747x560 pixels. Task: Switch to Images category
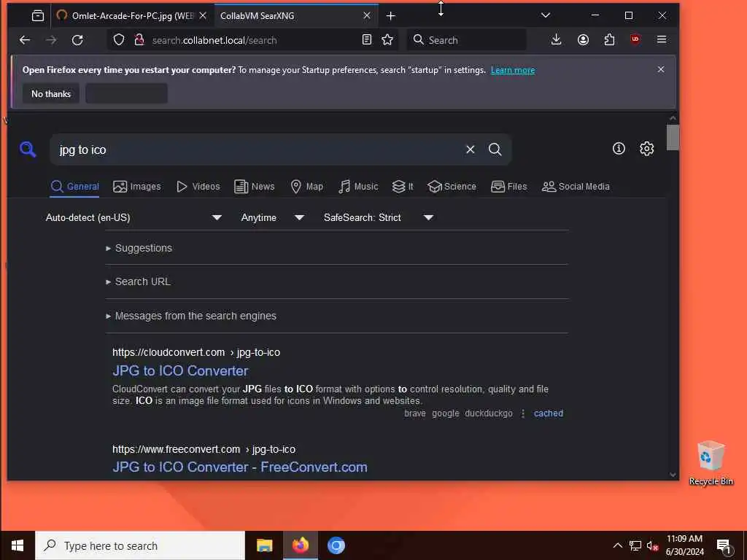pyautogui.click(x=137, y=186)
